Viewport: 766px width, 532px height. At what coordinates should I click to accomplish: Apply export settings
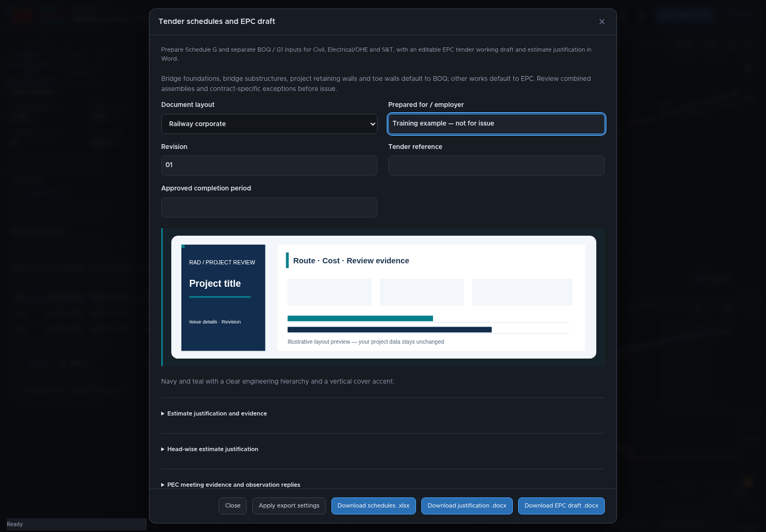point(289,506)
